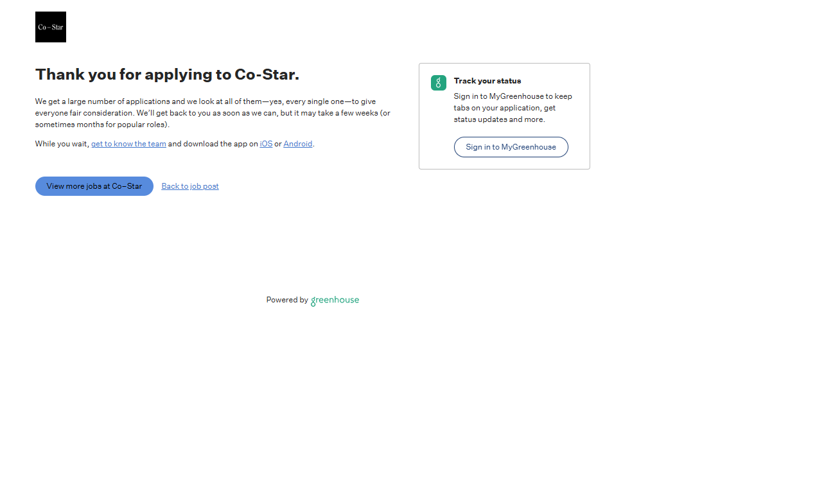Click the 'Track your status' title
833x504 pixels.
pos(487,81)
